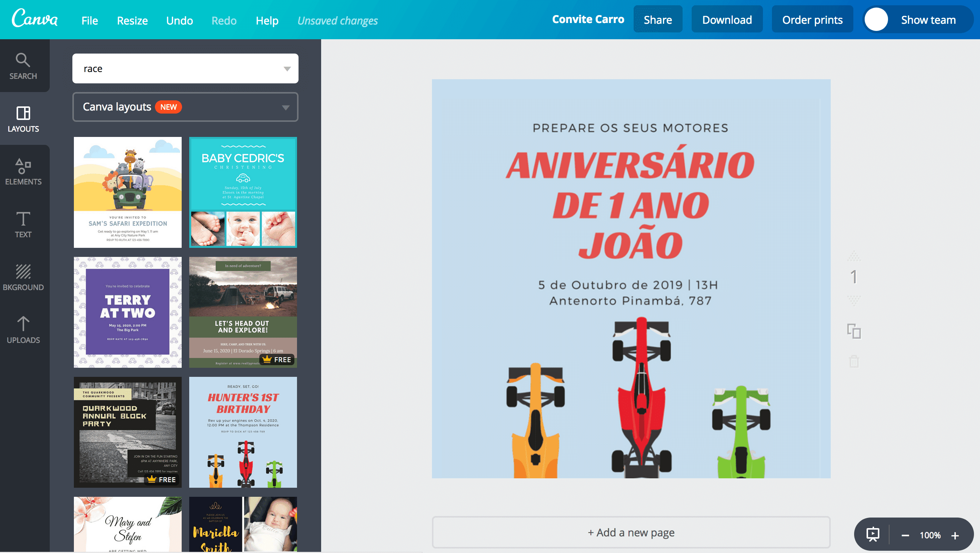Open the Search sidebar tab
Image resolution: width=980 pixels, height=553 pixels.
tap(23, 66)
